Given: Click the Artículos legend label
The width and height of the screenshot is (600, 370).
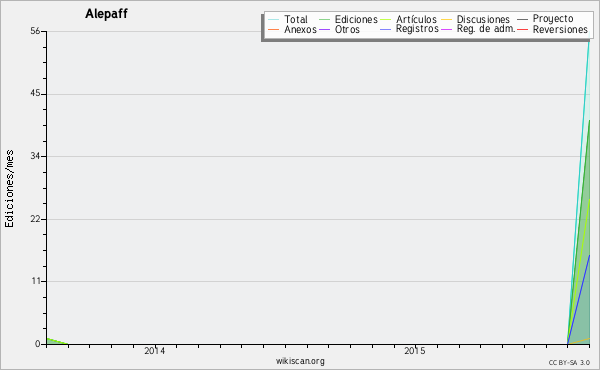Looking at the screenshot, I should point(416,19).
